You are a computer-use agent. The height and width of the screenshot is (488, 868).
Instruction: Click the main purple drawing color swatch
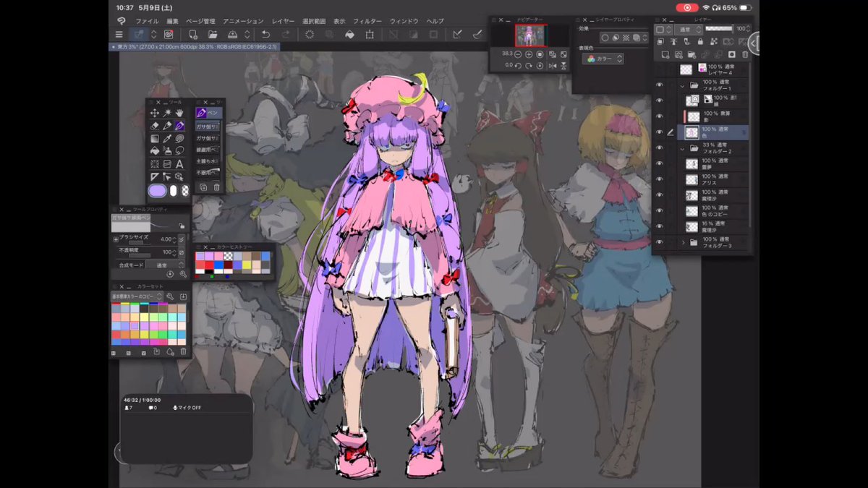tap(157, 191)
